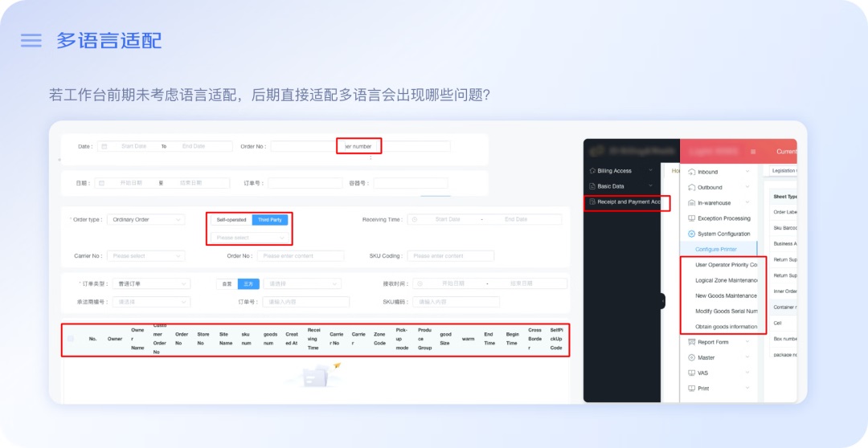Image resolution: width=868 pixels, height=448 pixels.
Task: Open Logical Zone Maintenance menu item
Action: [x=726, y=280]
